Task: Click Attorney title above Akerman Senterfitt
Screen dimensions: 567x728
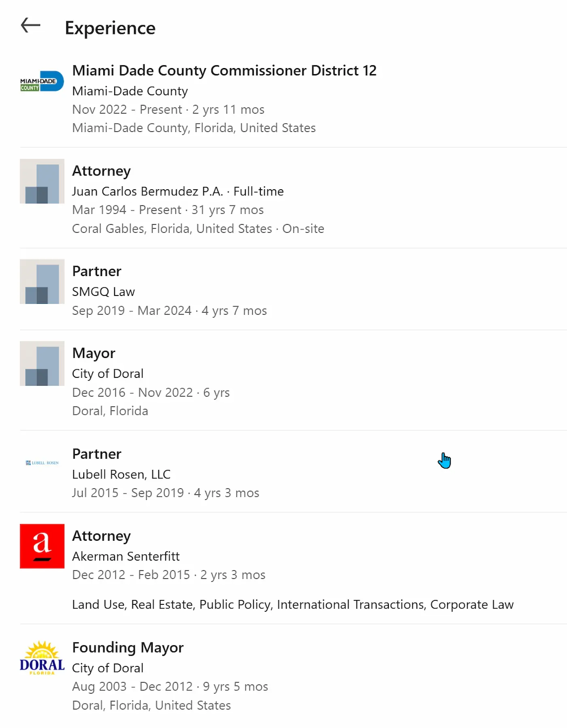Action: point(101,536)
